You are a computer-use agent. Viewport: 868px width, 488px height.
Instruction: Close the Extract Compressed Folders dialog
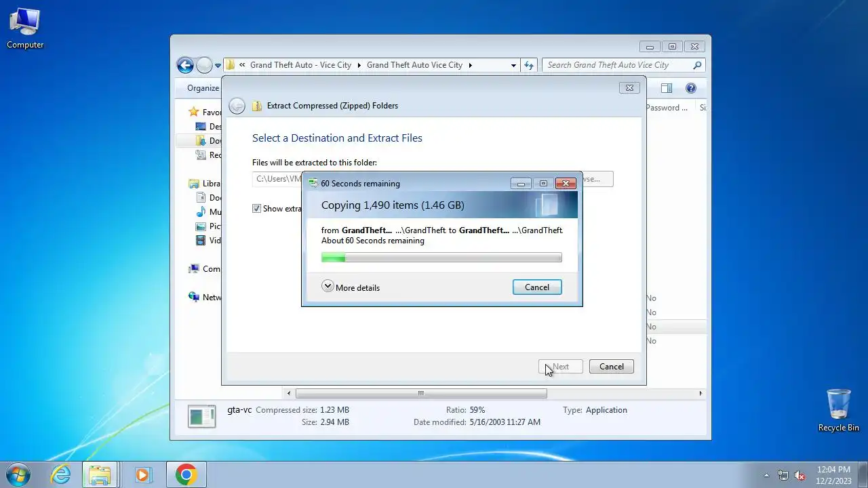click(629, 88)
